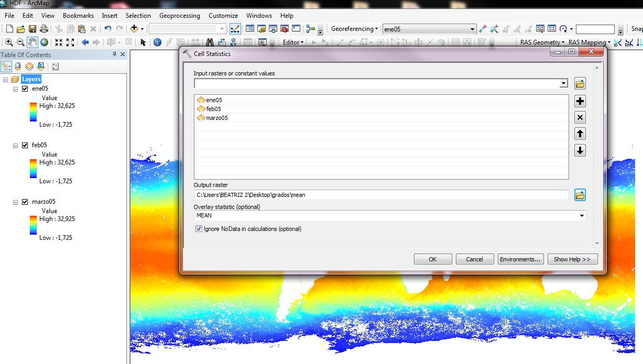
Task: Click the Add Data toolbar icon
Action: click(x=134, y=29)
